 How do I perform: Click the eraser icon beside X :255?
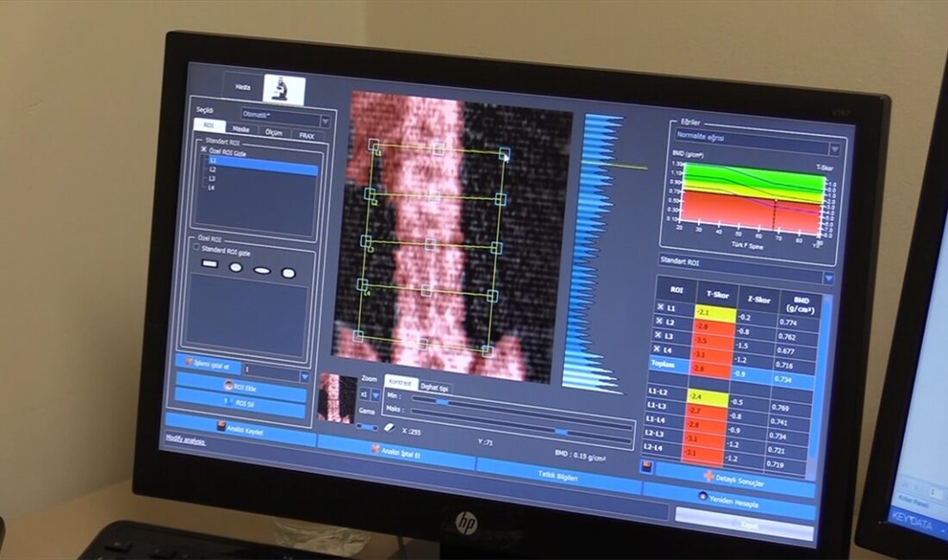coord(390,427)
